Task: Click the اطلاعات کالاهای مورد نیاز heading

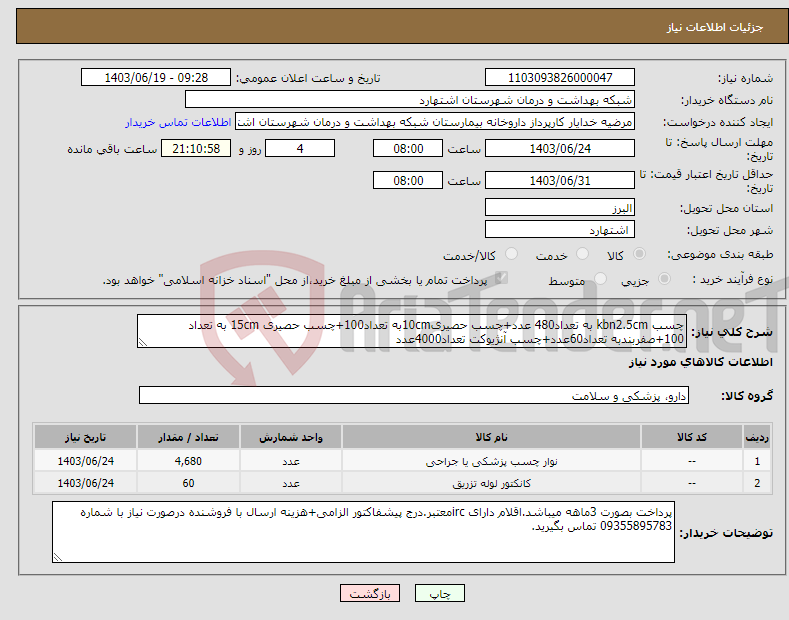Action: (700, 362)
